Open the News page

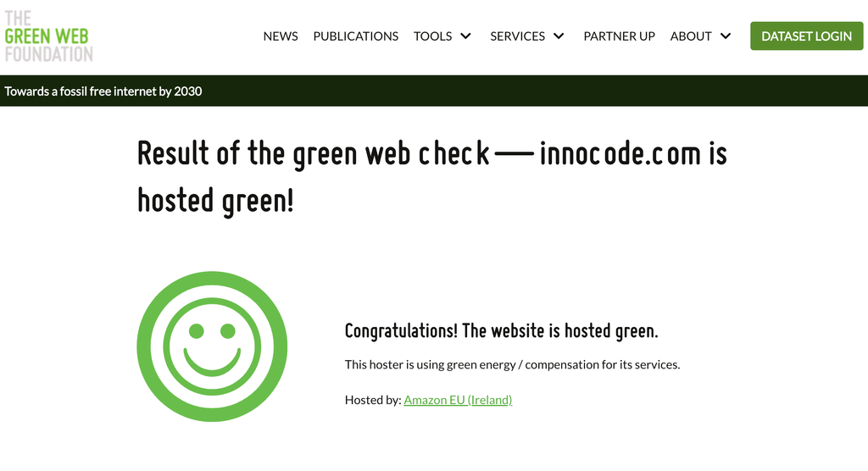(x=280, y=36)
